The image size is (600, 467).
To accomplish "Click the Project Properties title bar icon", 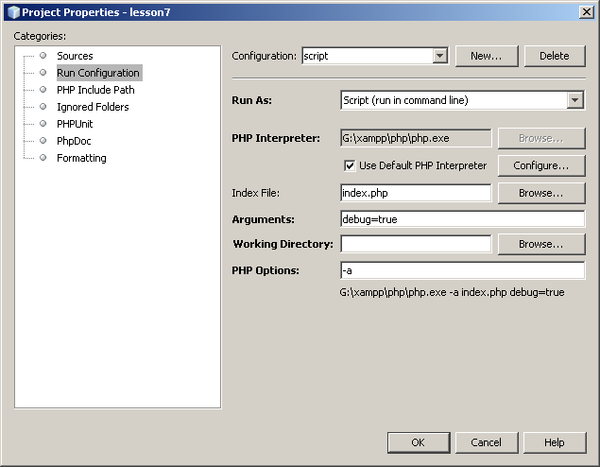I will 11,10.
